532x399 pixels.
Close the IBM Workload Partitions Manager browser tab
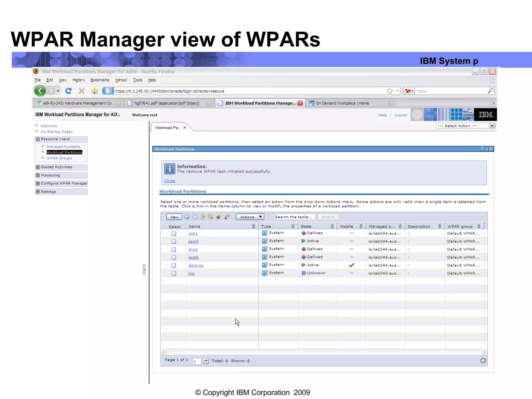(300, 103)
